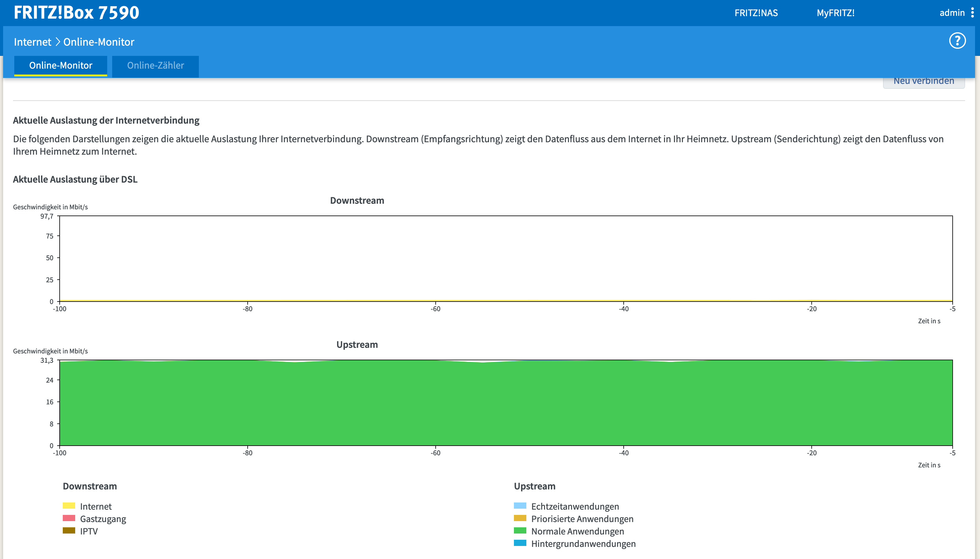The height and width of the screenshot is (559, 980).
Task: Click the Downstream legend heading
Action: (x=90, y=486)
